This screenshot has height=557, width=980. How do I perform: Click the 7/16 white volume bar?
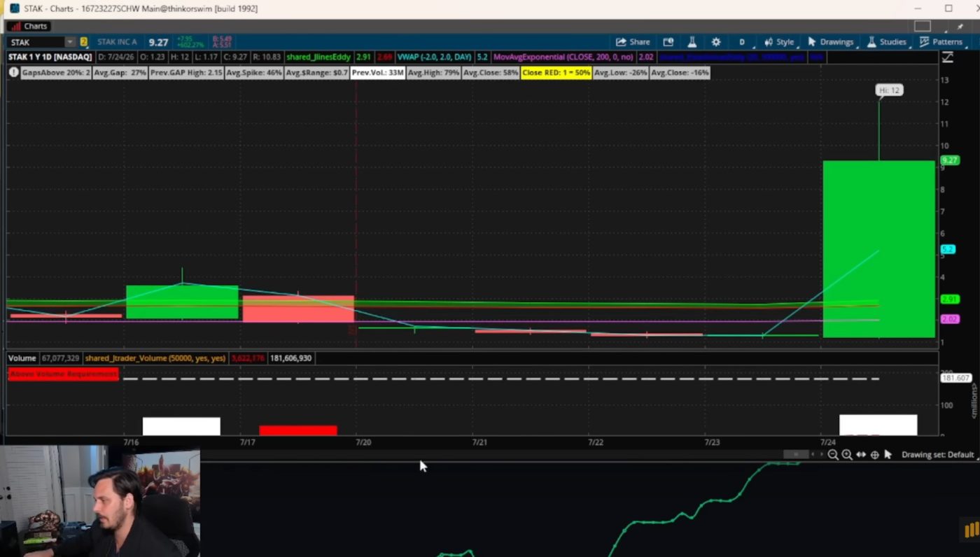coord(181,426)
